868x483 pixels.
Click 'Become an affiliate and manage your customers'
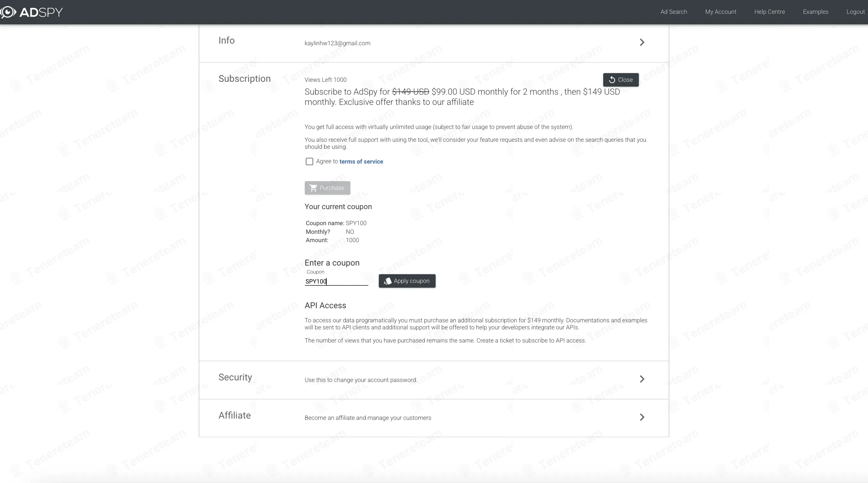point(368,418)
